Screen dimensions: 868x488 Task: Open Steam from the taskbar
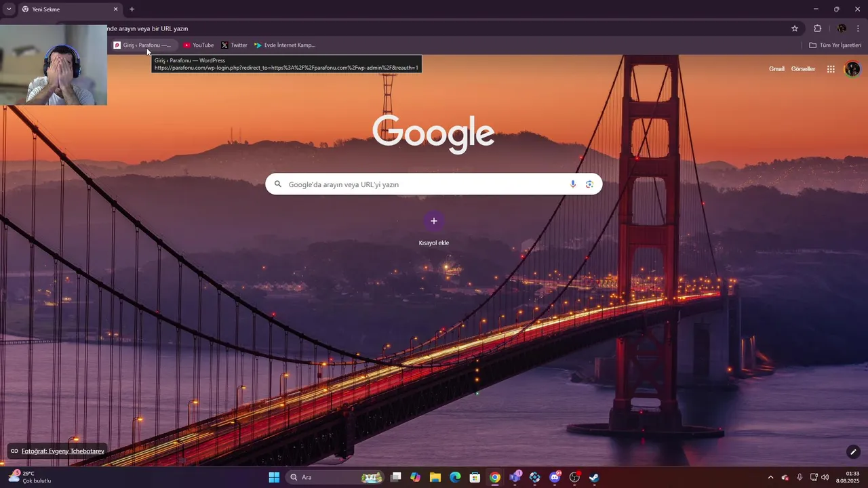(594, 477)
